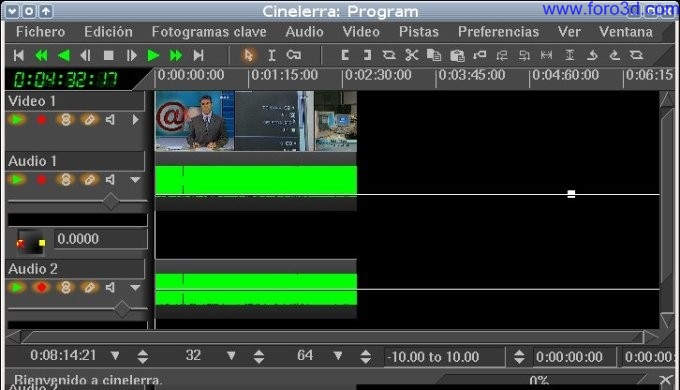Go to previous label icon
Viewport: 680px width, 390px height.
[x=502, y=55]
